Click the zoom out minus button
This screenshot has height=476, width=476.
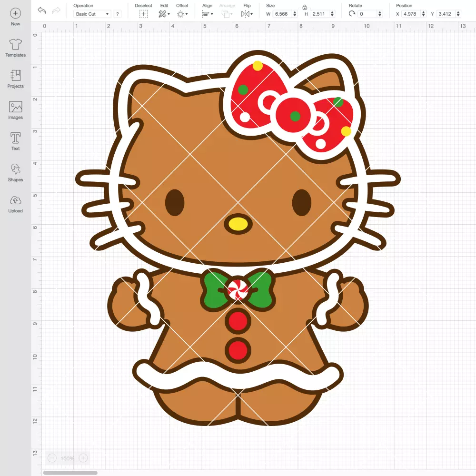pos(52,458)
